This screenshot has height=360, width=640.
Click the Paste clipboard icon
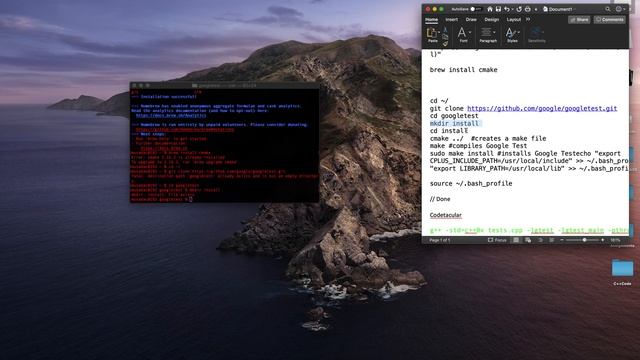432,33
